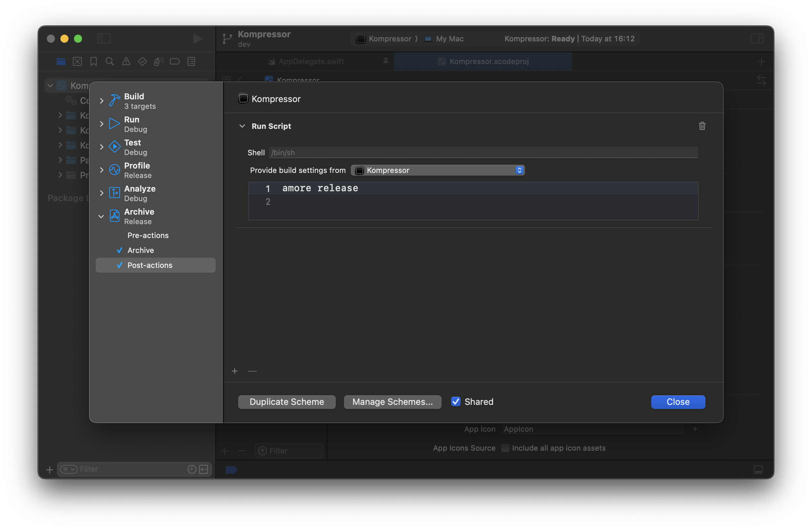
Task: Toggle Include all app icon assets checkbox
Action: click(x=505, y=448)
